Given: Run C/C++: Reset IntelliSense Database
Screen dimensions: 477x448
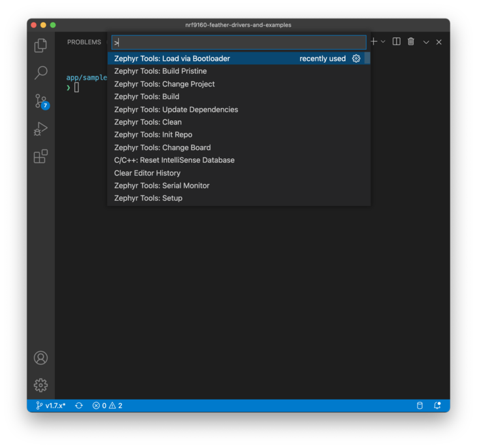Looking at the screenshot, I should [238, 160].
